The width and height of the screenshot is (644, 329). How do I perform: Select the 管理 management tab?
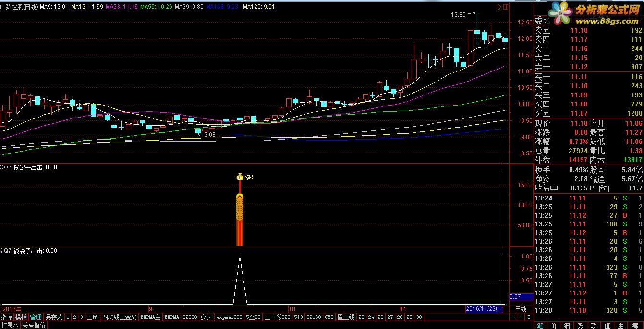[36, 317]
